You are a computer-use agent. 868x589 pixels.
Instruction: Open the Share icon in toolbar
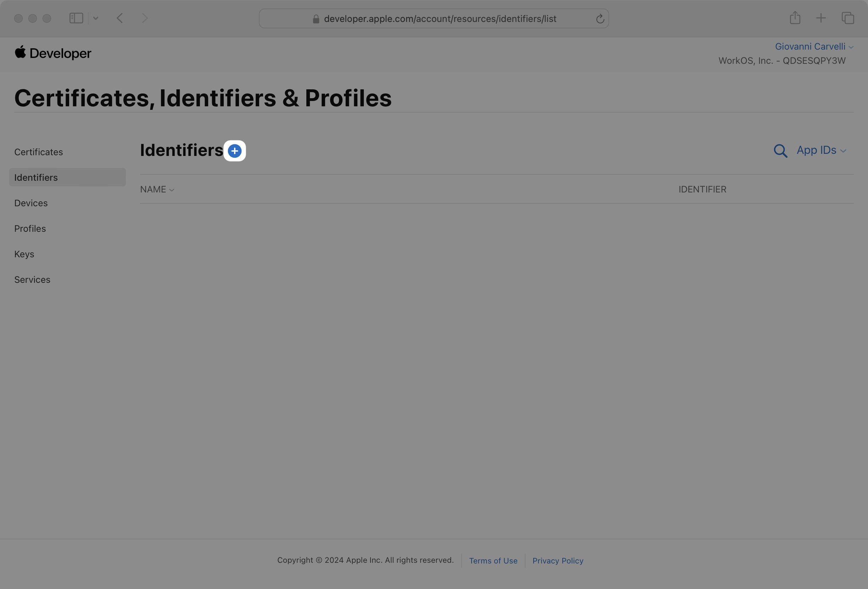point(795,18)
